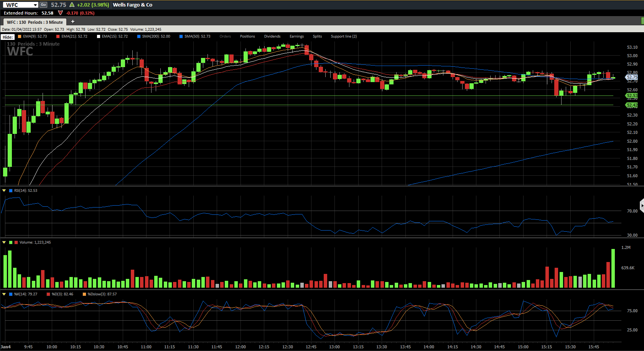
Task: Toggle the Support line (2) overlay
Action: click(x=344, y=36)
